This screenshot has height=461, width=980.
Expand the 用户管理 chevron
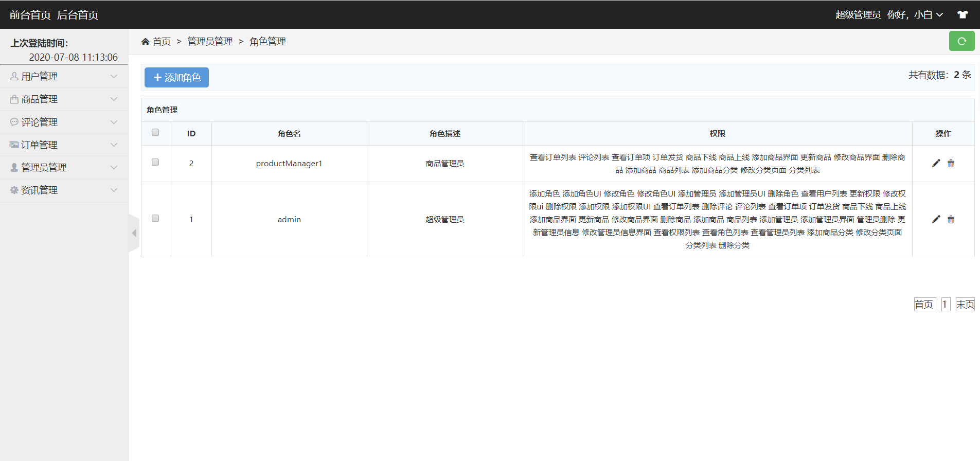point(114,76)
